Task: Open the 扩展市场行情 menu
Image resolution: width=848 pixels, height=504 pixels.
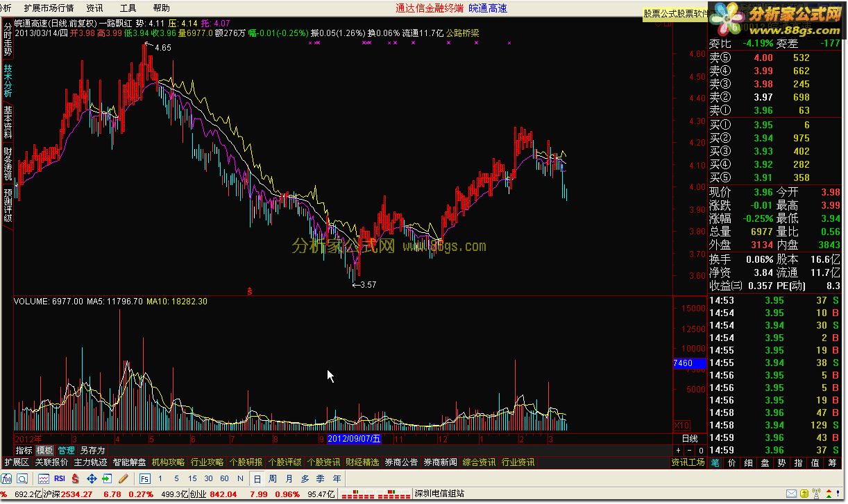Action: click(x=49, y=8)
